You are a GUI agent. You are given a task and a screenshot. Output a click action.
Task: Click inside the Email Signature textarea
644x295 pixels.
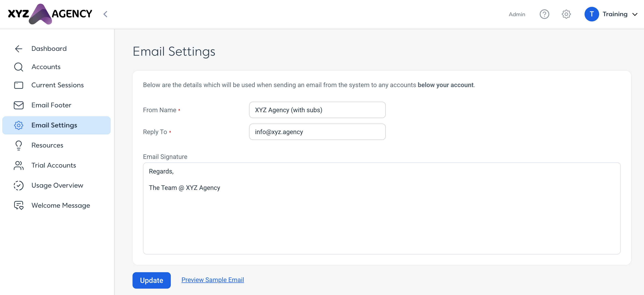382,208
